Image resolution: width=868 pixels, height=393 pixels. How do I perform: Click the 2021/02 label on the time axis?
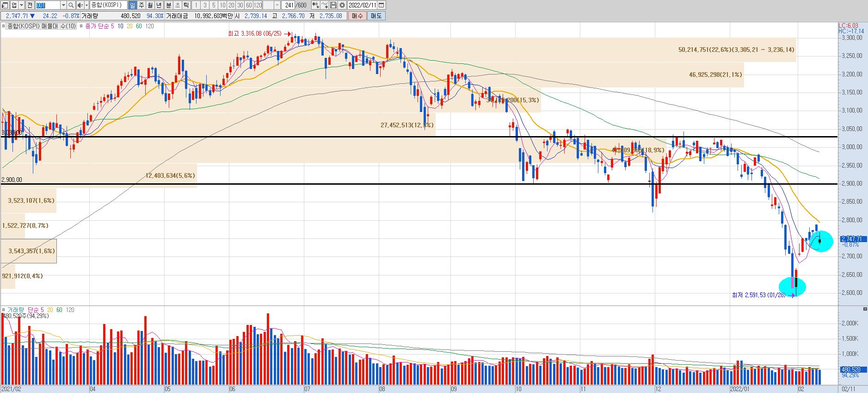(x=12, y=389)
